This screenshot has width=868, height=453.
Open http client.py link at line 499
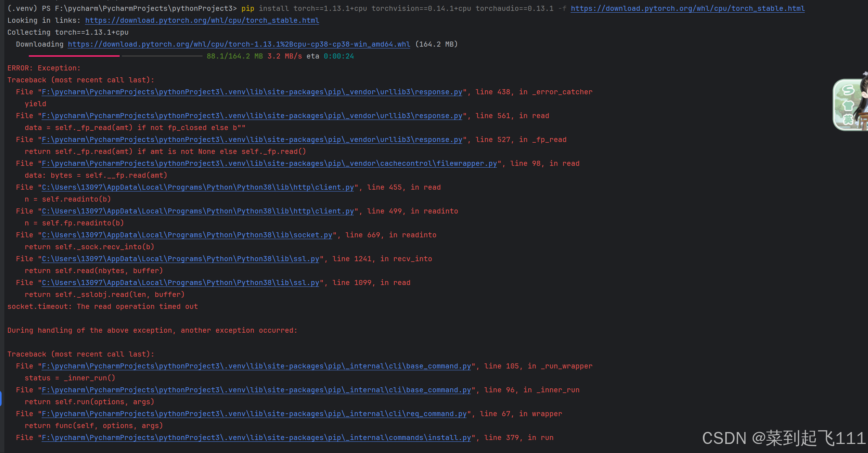point(198,211)
